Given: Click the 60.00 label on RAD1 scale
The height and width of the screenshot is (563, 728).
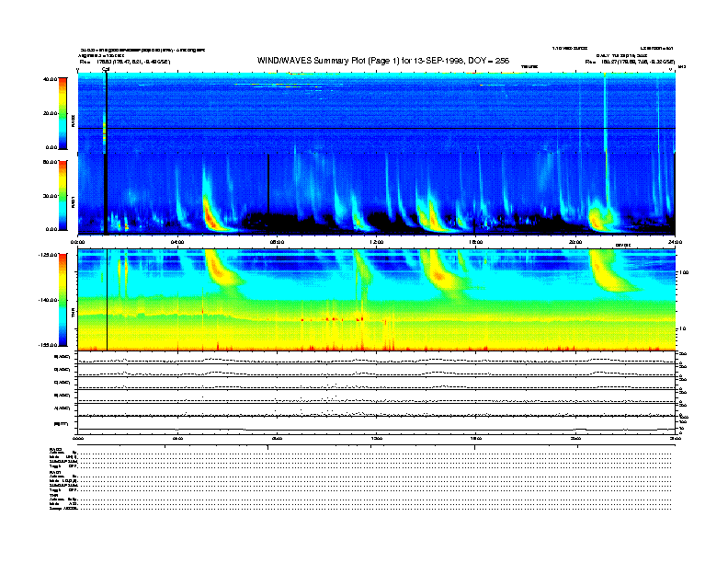Looking at the screenshot, I should point(50,162).
